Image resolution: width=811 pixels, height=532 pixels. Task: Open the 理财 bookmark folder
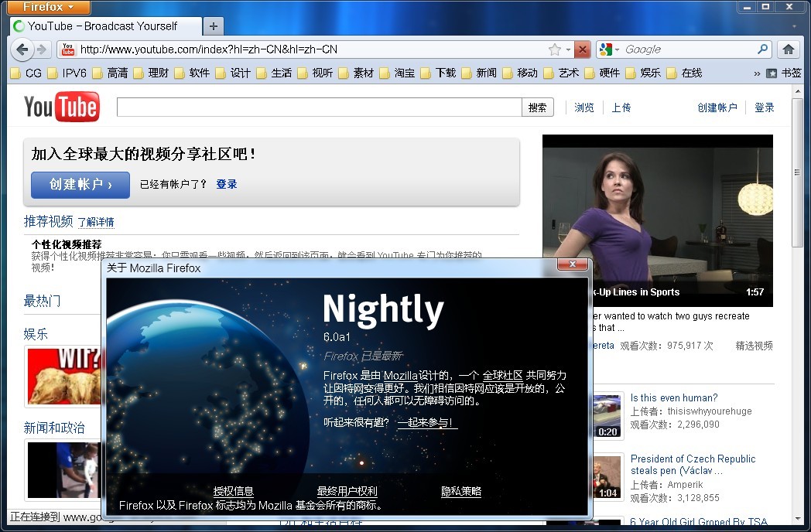coord(152,73)
